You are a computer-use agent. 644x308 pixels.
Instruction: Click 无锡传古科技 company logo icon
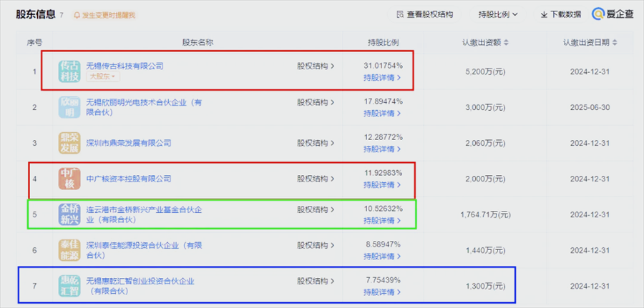tap(69, 71)
